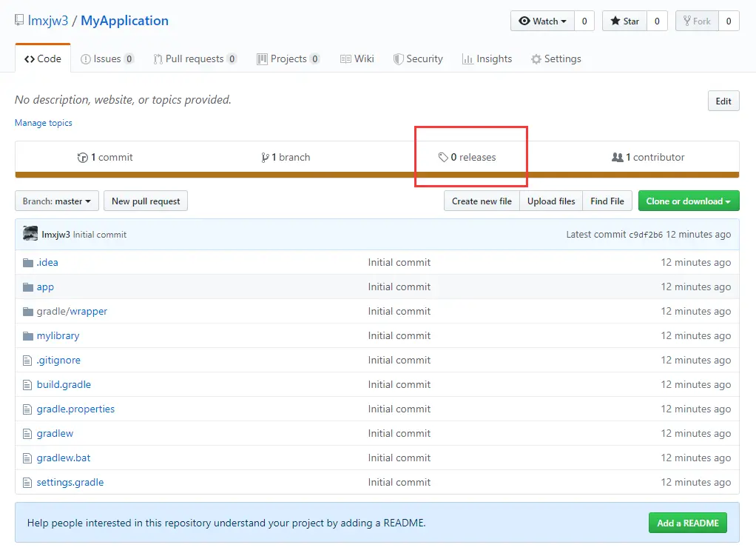
Task: Click the file icon for settings.gradle
Action: pyautogui.click(x=27, y=483)
